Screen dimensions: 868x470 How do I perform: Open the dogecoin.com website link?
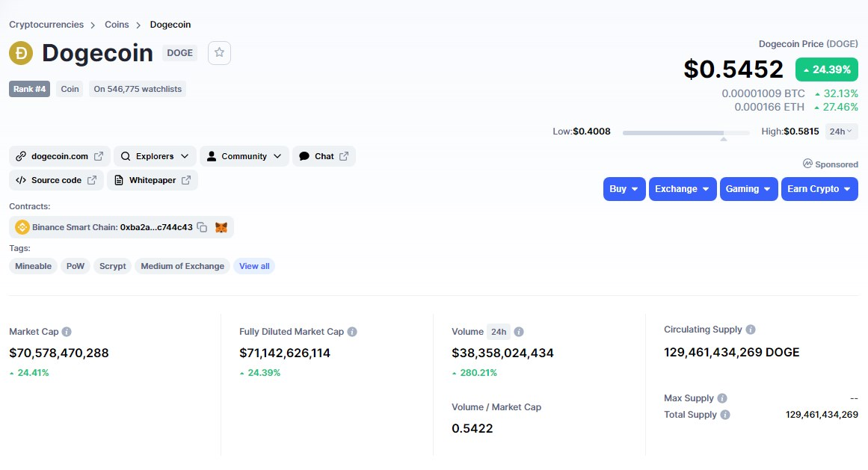(60, 156)
